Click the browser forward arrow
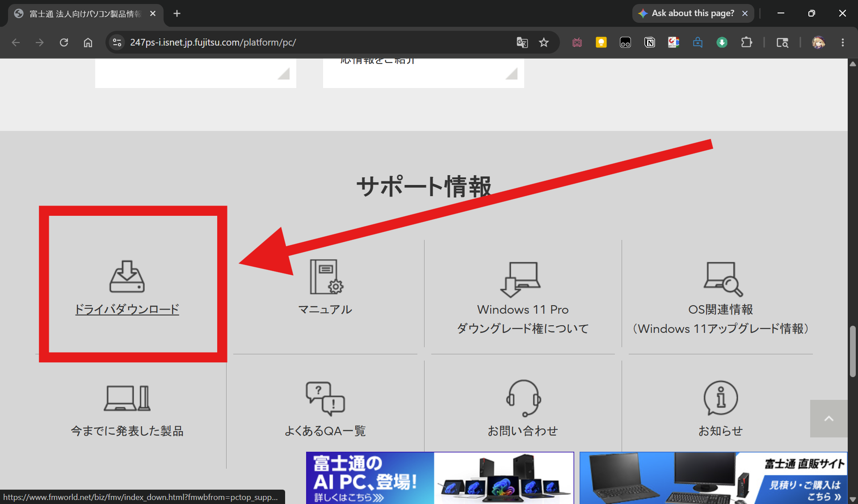858x504 pixels. (x=40, y=42)
